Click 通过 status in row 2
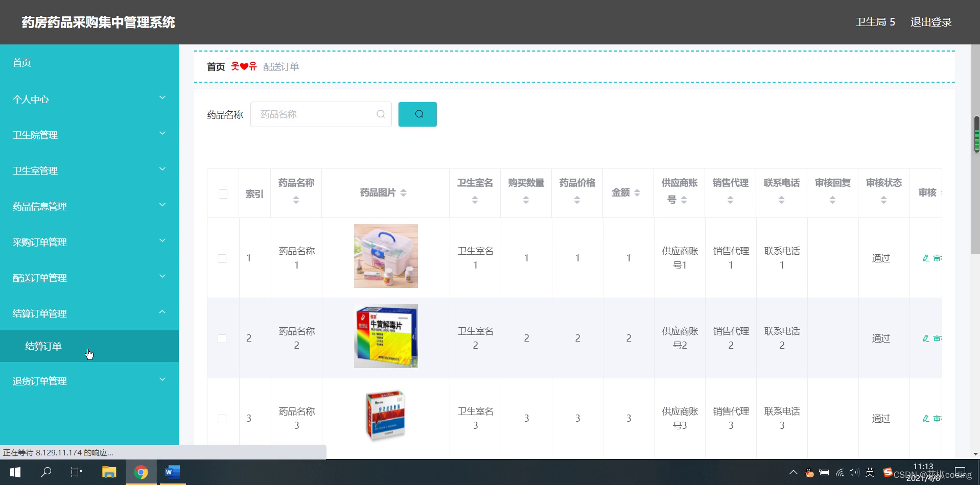Image resolution: width=980 pixels, height=485 pixels. pos(881,338)
